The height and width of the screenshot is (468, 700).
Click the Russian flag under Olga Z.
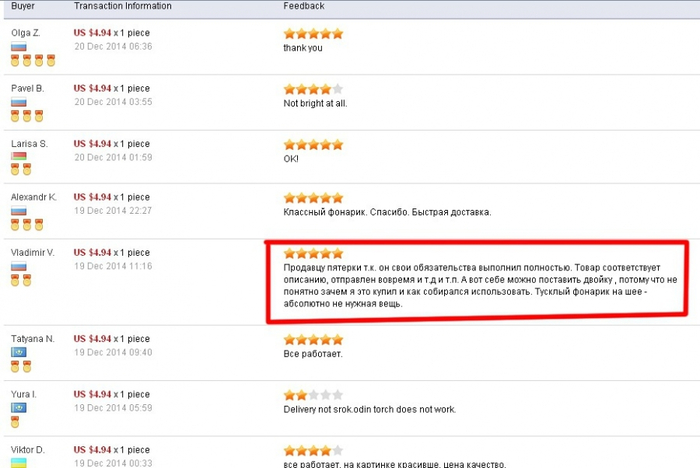(19, 46)
